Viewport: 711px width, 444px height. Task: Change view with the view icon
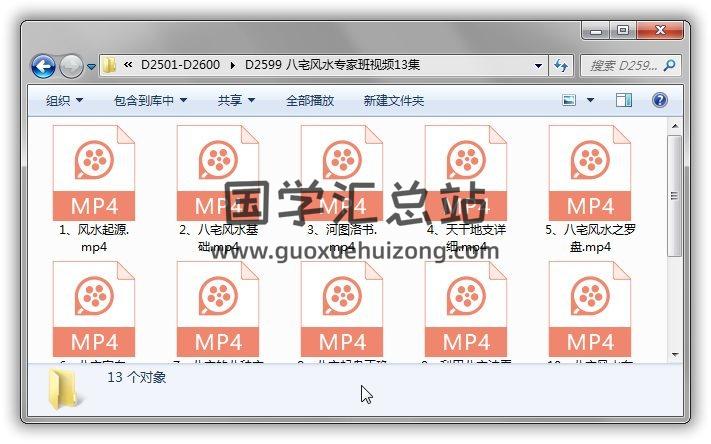pos(569,100)
